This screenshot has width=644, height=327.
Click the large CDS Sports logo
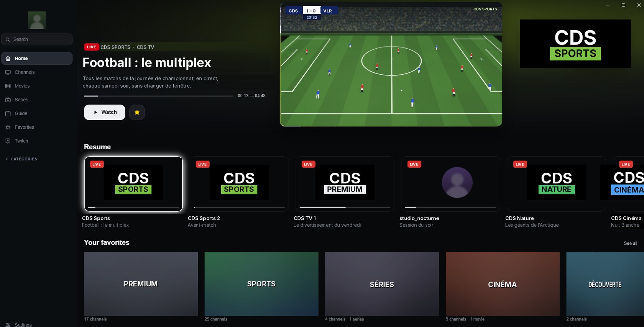coord(575,44)
